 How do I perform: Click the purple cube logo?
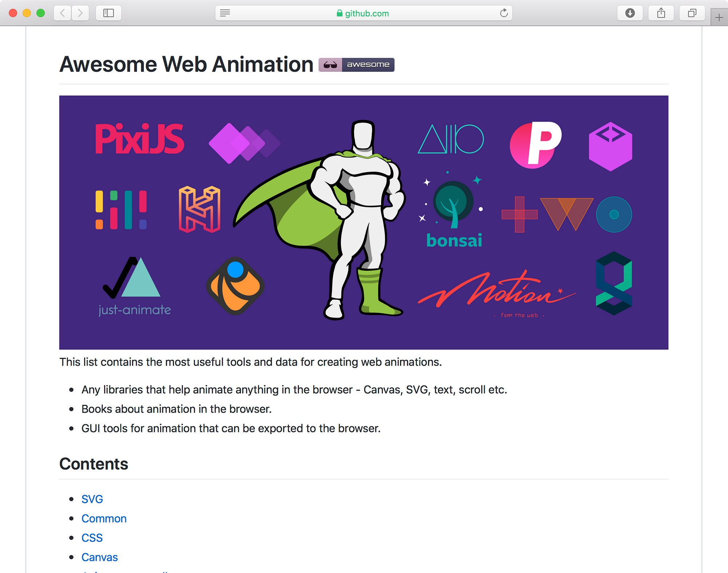point(610,146)
